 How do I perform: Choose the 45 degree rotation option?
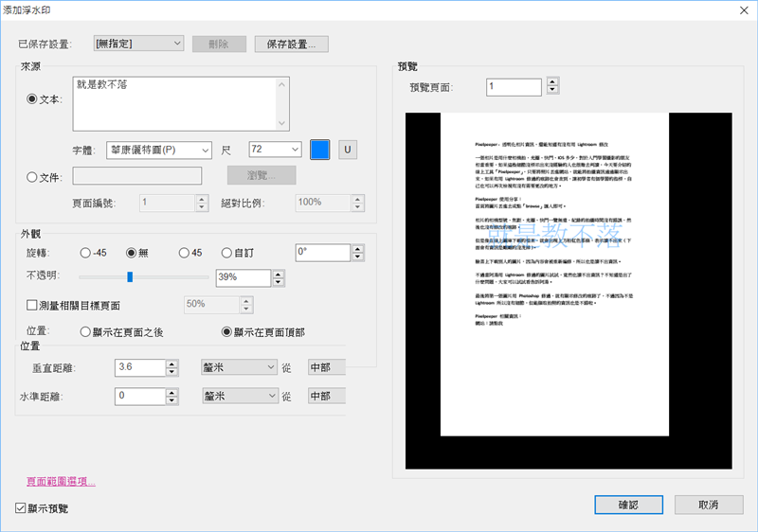pyautogui.click(x=185, y=252)
